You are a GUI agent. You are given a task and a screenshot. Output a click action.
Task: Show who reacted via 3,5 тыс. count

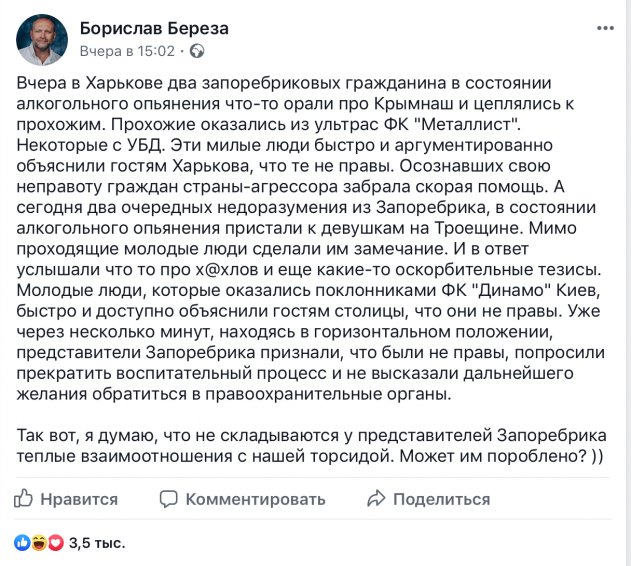click(x=96, y=543)
